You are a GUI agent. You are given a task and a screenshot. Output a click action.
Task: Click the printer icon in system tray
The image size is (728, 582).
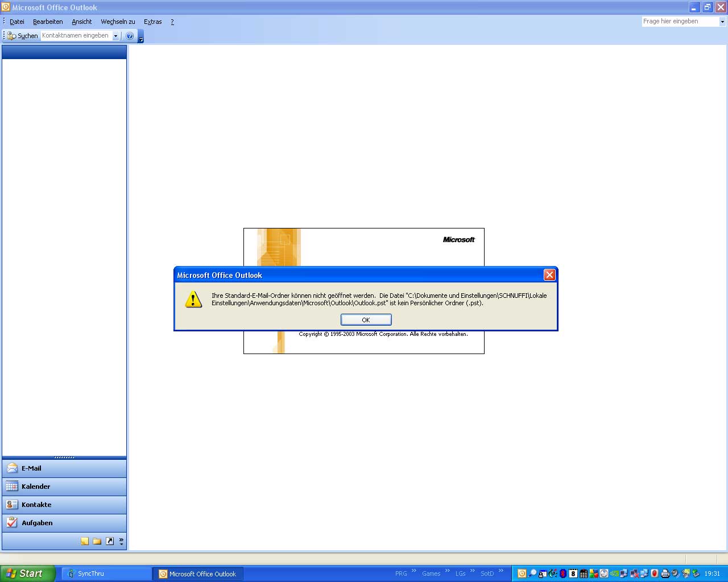click(x=665, y=573)
